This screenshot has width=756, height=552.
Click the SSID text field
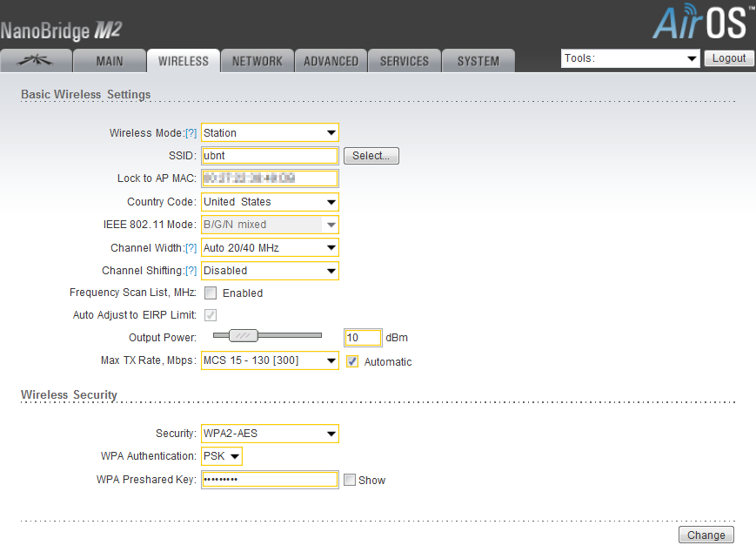tap(270, 156)
